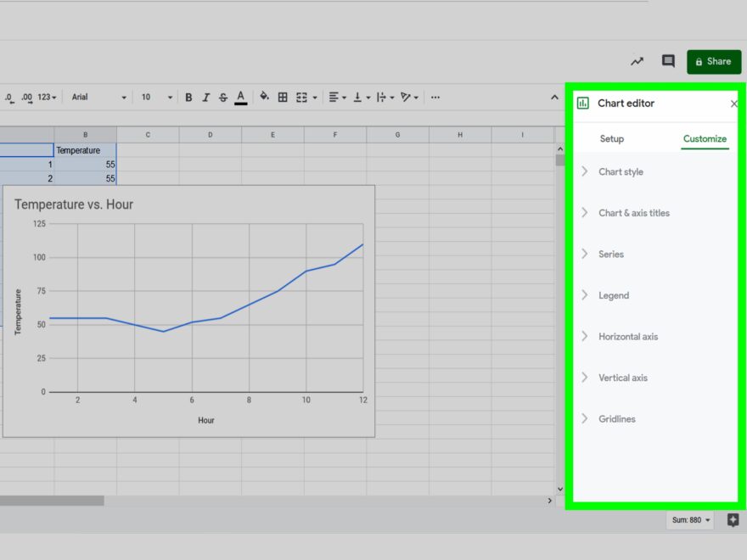Open the text color picker
747x560 pixels.
pos(242,98)
